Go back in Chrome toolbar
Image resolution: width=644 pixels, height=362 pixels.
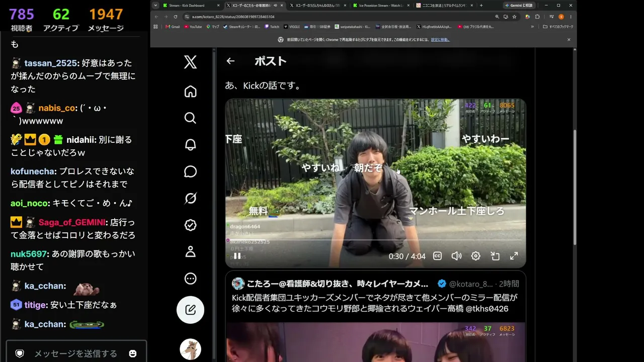[156, 17]
